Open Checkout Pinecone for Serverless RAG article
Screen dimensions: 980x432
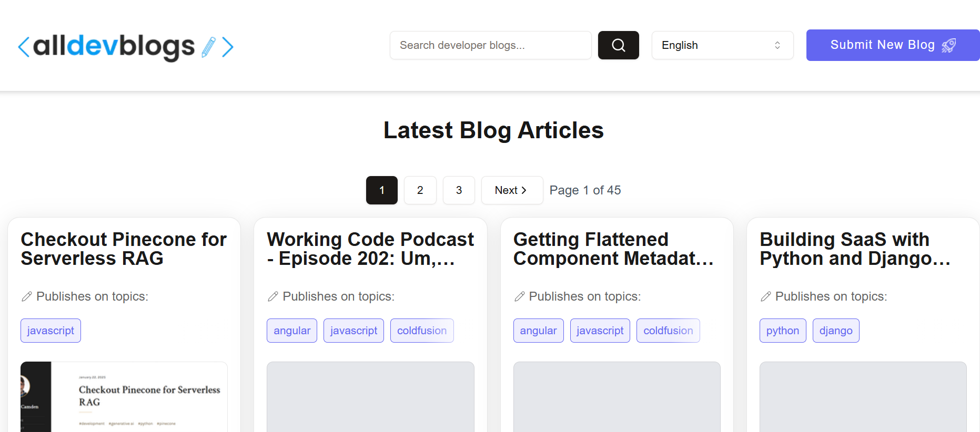point(124,249)
